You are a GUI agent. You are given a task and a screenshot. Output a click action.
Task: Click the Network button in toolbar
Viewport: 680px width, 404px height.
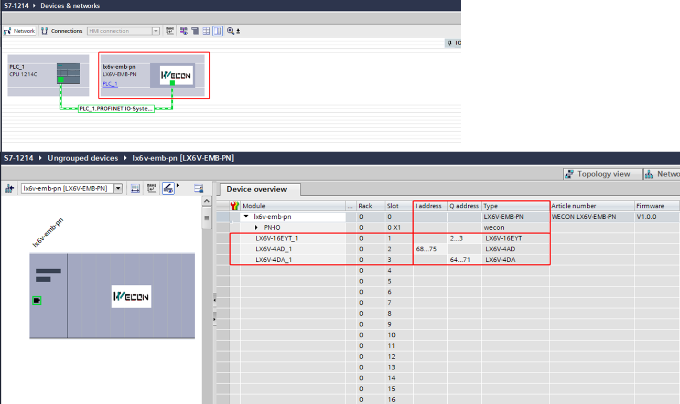tap(22, 31)
